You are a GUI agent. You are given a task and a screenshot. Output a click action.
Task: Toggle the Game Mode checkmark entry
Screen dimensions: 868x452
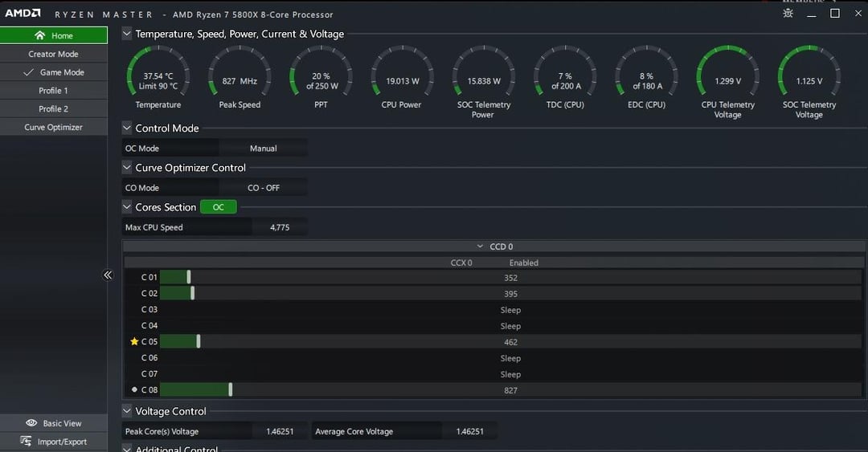pos(54,72)
